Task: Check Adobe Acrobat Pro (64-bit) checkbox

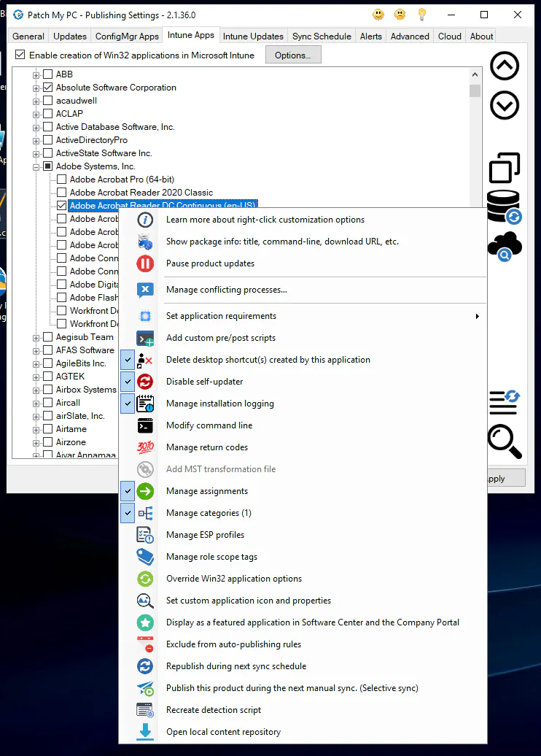Action: 62,180
